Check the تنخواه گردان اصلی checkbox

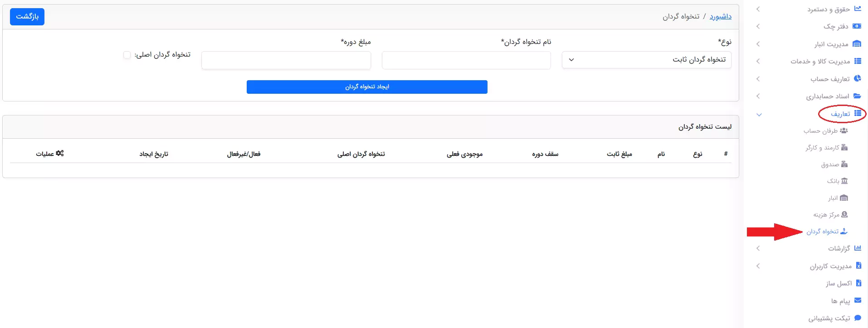[127, 55]
